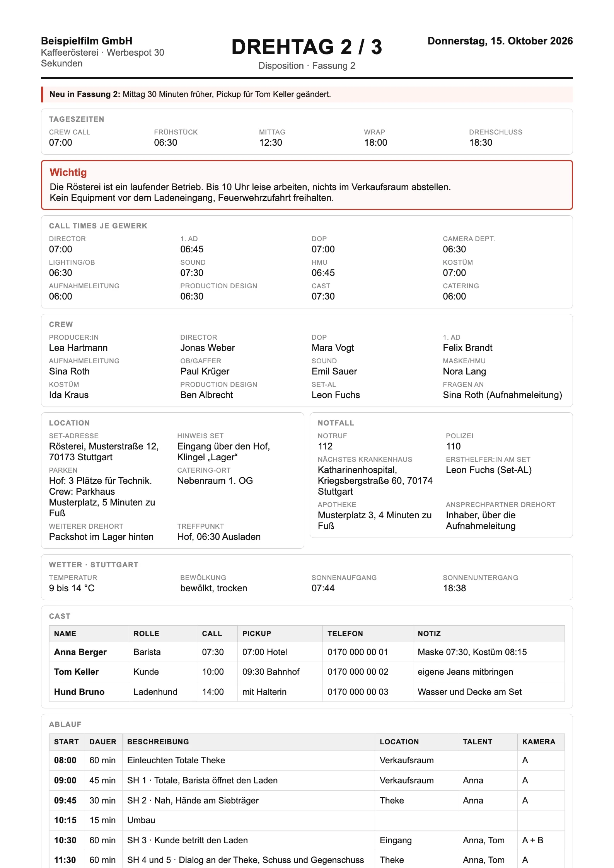Click the date Donnerstag, 15. Oktober 2026

(500, 41)
